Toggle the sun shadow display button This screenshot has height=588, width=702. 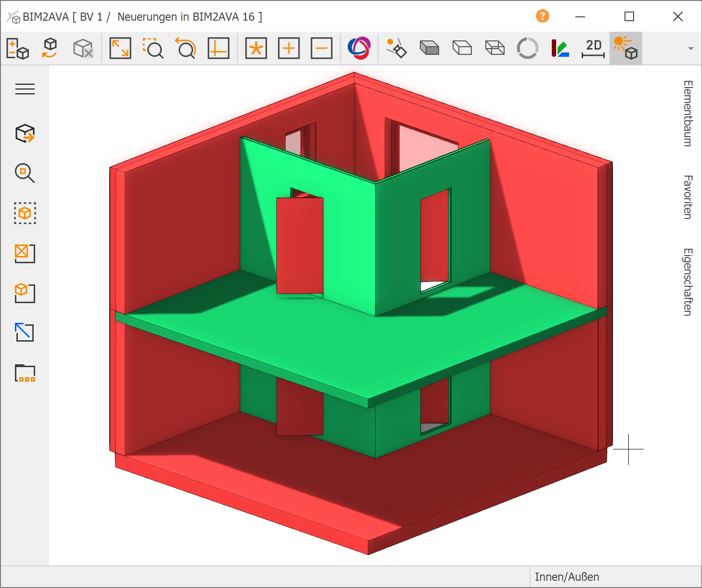[x=625, y=48]
